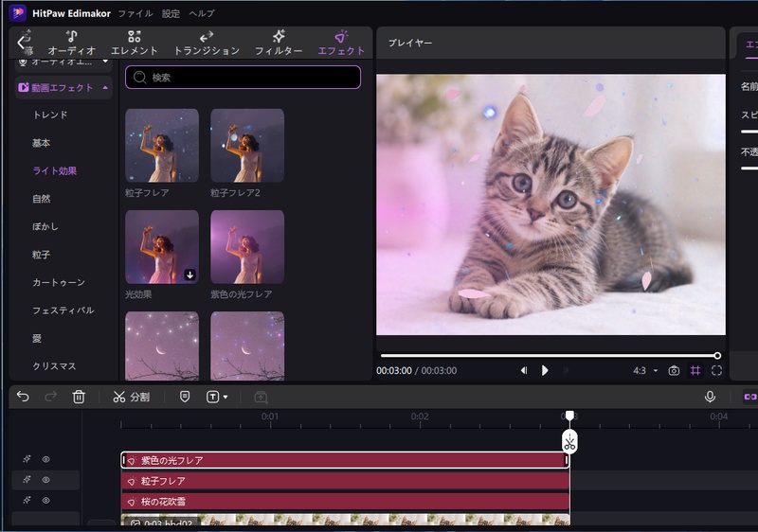This screenshot has height=532, width=758.
Task: Click the プレイヤー panel title
Action: [x=410, y=43]
